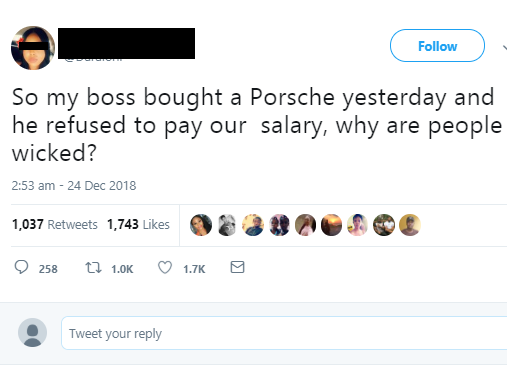Click the reply speech bubble icon
The image size is (507, 367).
(x=21, y=267)
